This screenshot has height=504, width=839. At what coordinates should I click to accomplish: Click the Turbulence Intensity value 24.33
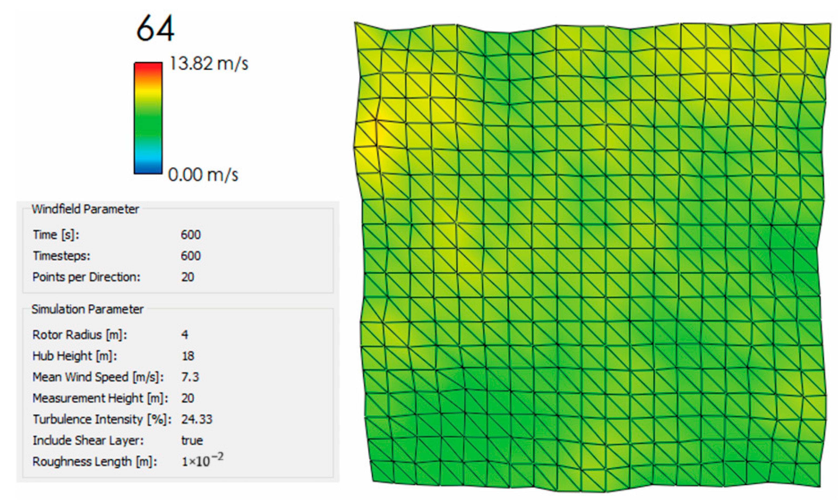[197, 419]
